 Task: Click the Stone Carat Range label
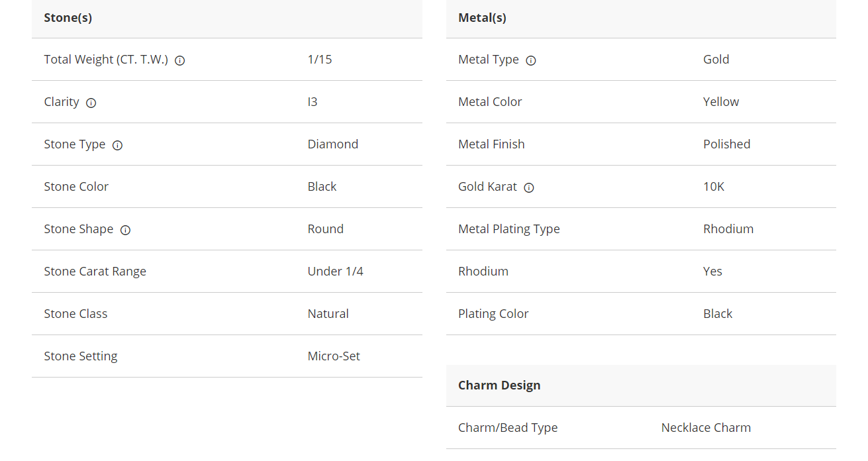click(95, 272)
